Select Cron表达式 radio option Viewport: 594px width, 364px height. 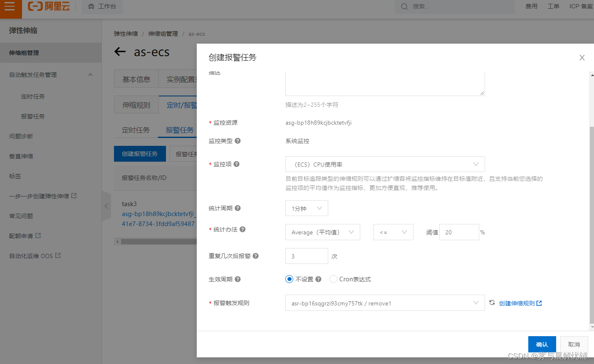click(x=333, y=279)
